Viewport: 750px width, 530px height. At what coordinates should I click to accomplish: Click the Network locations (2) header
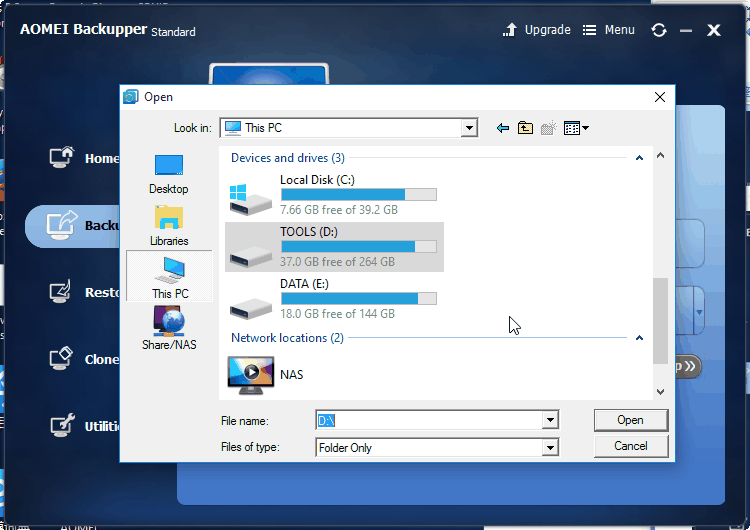point(287,338)
